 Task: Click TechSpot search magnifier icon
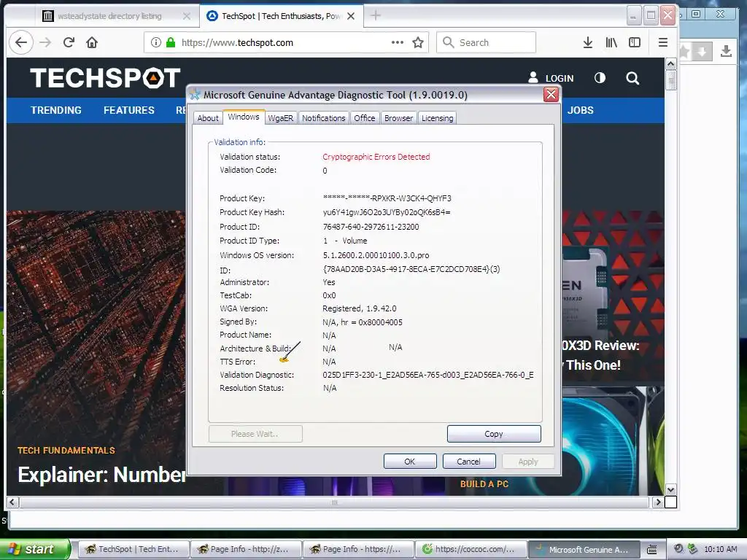(x=632, y=78)
